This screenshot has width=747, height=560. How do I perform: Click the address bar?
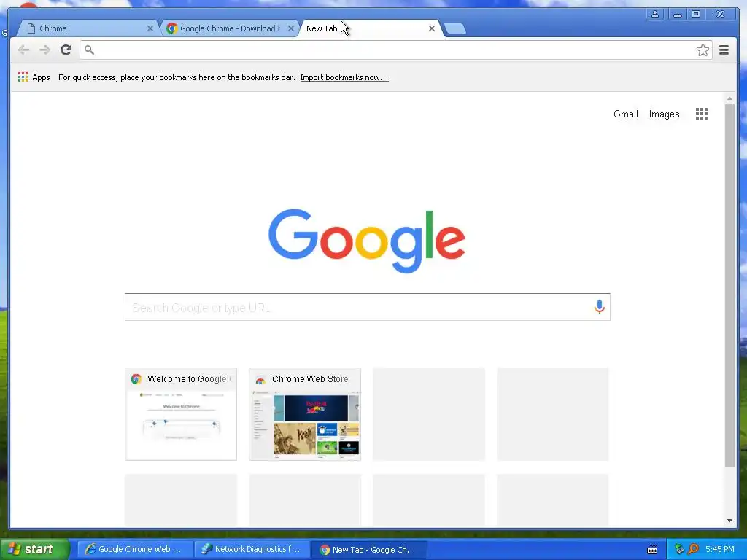pyautogui.click(x=395, y=50)
